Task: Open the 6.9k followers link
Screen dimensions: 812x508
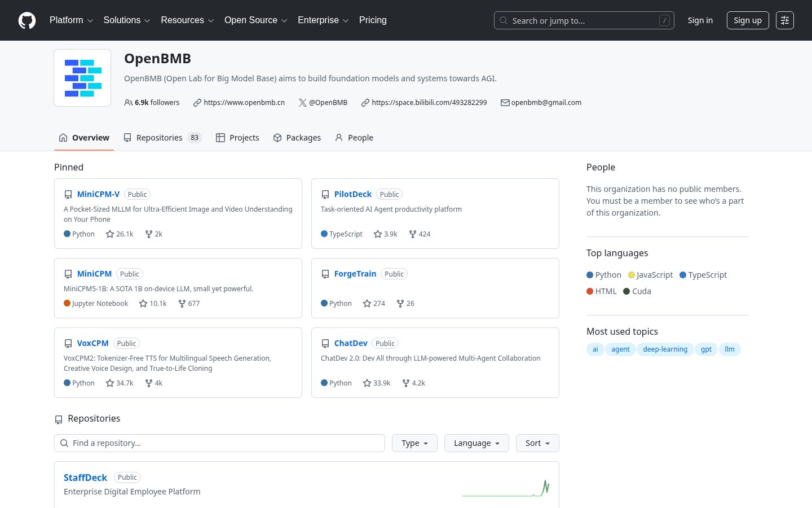Action: click(x=152, y=103)
